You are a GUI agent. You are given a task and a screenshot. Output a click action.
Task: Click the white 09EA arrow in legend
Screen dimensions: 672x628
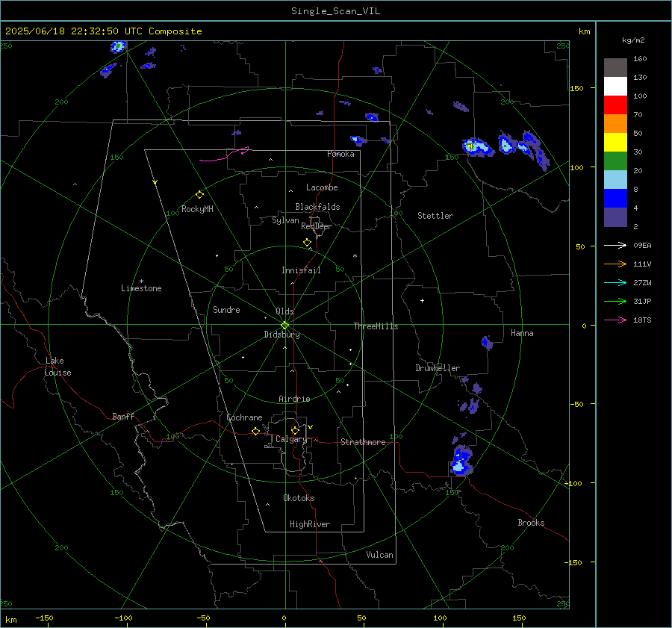[615, 245]
